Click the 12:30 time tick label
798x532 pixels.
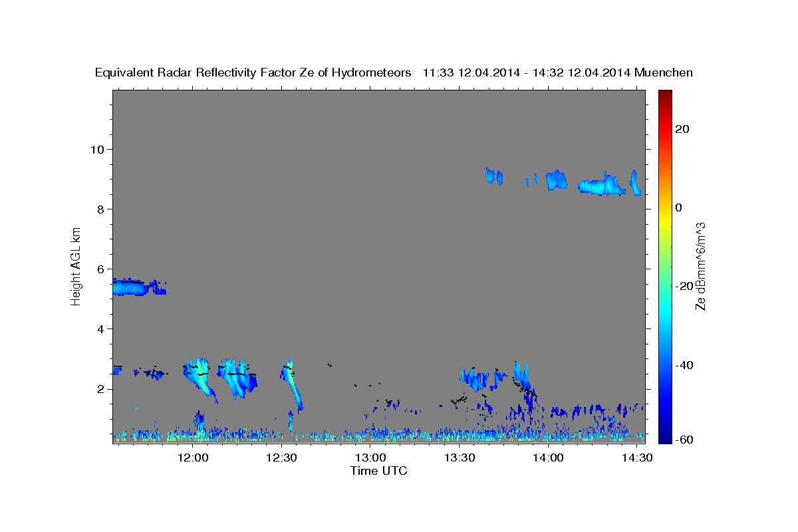(x=282, y=458)
